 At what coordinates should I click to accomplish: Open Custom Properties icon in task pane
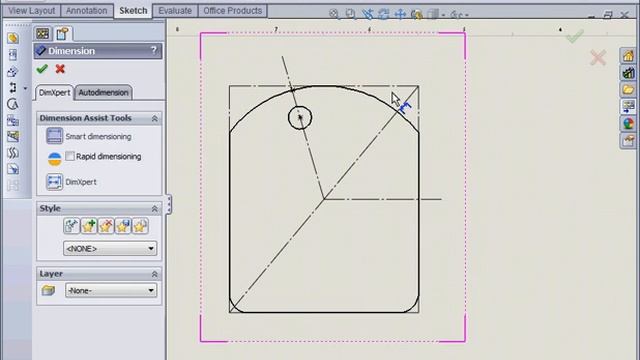(628, 140)
